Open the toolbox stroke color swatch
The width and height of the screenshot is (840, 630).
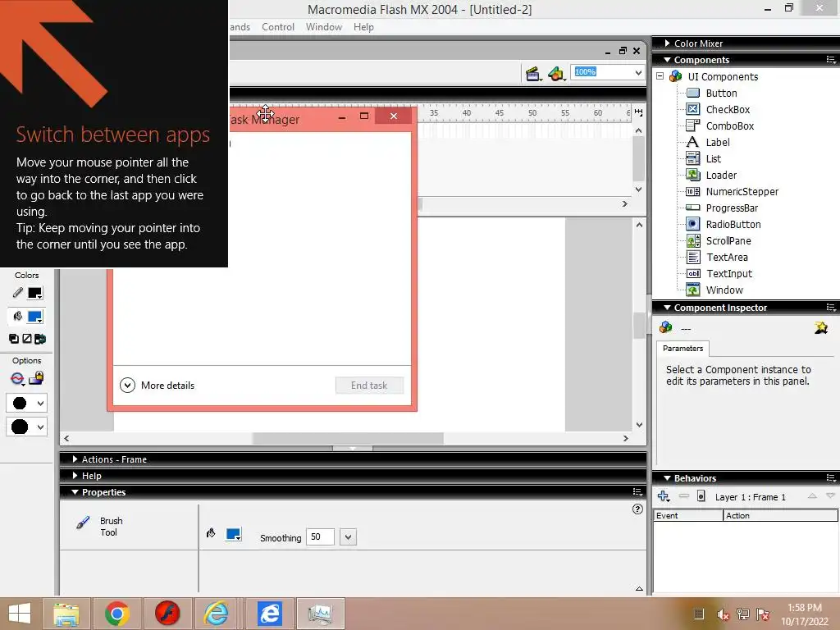click(34, 293)
